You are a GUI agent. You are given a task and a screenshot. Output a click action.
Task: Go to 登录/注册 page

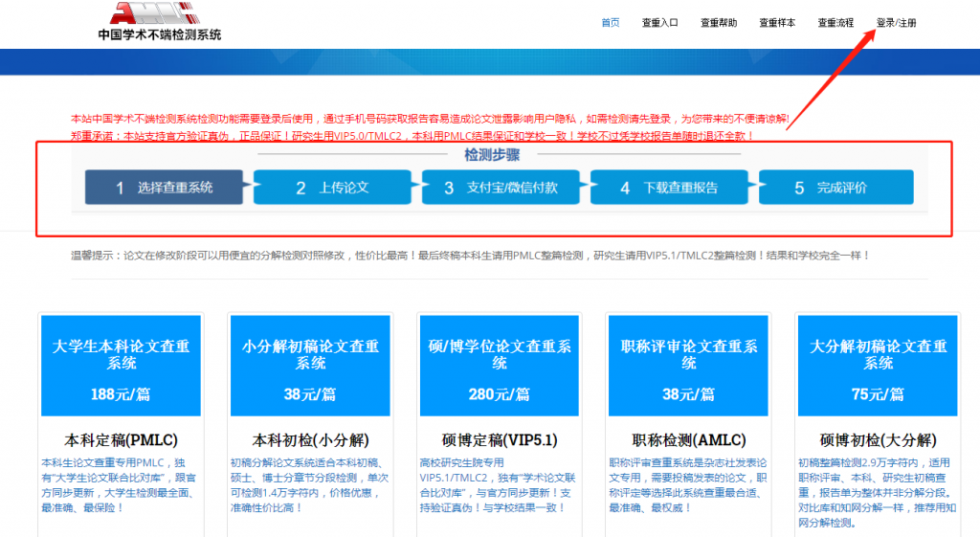pyautogui.click(x=896, y=23)
